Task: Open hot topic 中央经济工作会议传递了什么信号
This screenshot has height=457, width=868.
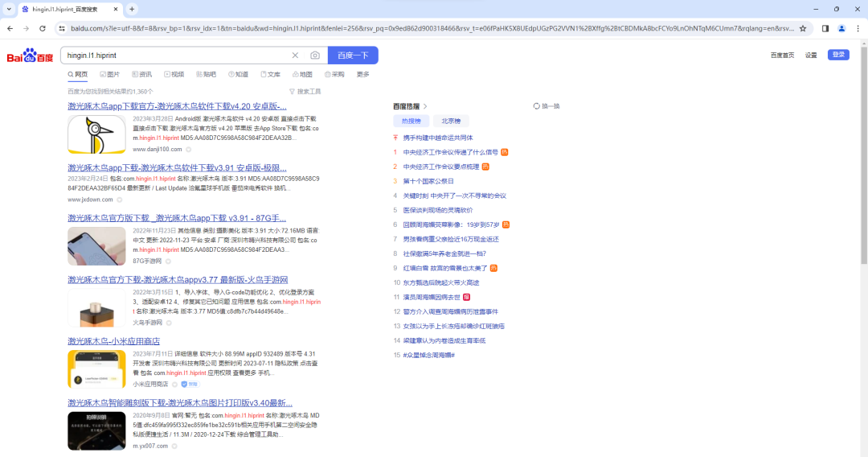Action: pyautogui.click(x=451, y=152)
